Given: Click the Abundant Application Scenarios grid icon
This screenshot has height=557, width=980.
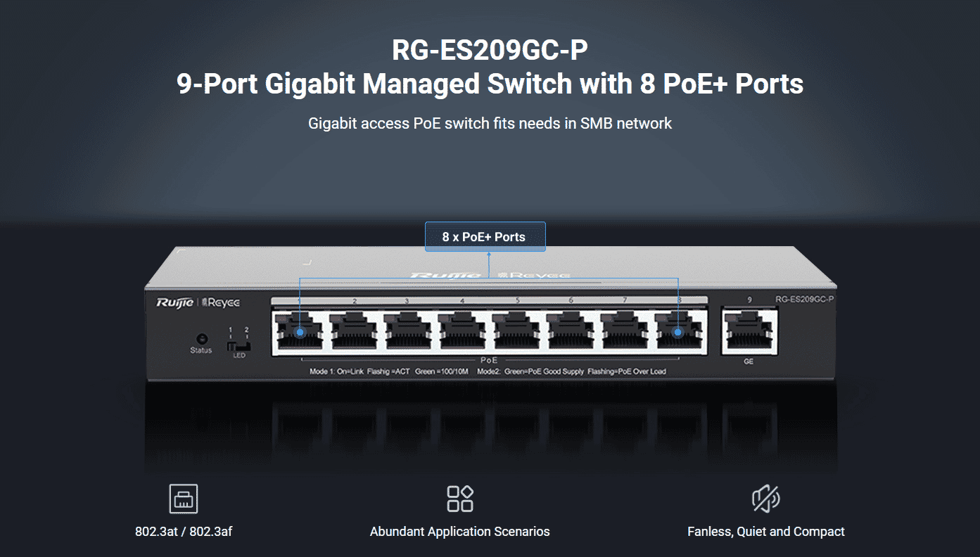Looking at the screenshot, I should tap(460, 499).
